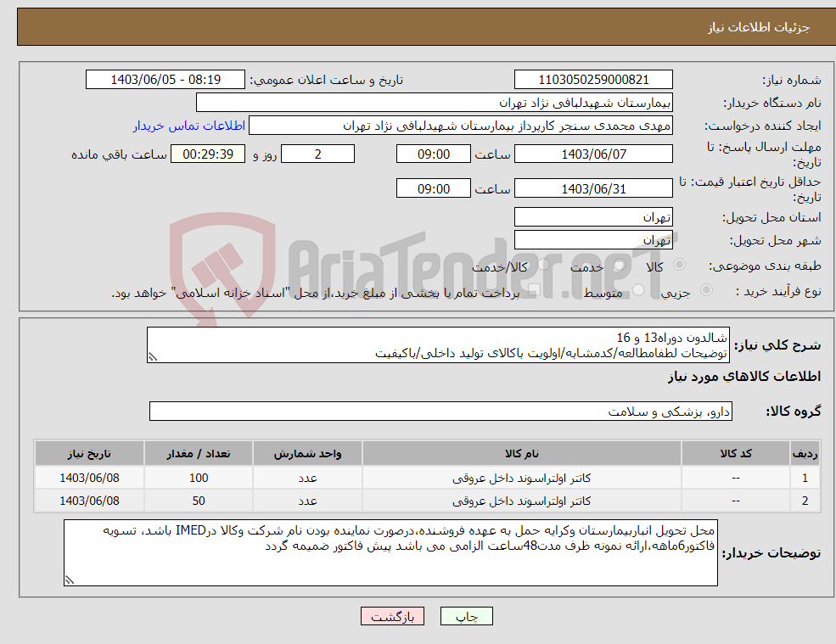The height and width of the screenshot is (644, 836).
Task: Select the متوسط purchase type radio
Action: point(639,290)
